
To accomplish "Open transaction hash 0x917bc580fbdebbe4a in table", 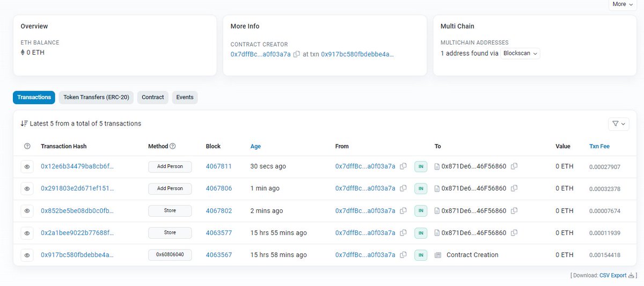I will 77,255.
